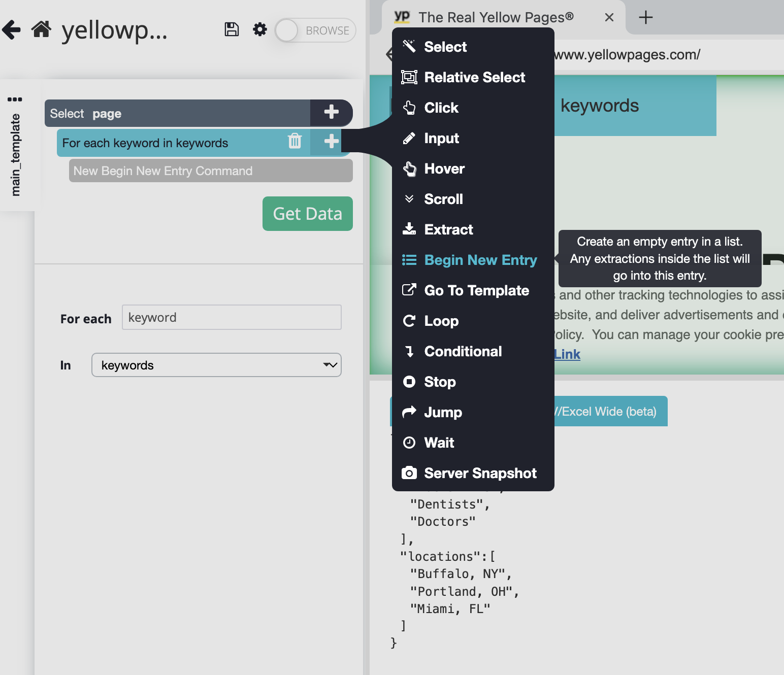Screen dimensions: 784x675
Task: Click the "Doctors" JSON value
Action: (443, 521)
